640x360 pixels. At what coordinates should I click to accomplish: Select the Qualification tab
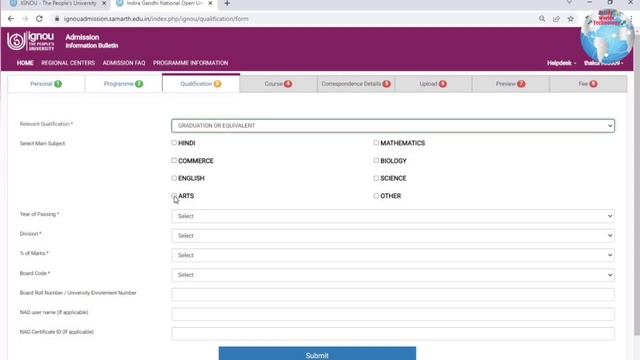click(201, 84)
